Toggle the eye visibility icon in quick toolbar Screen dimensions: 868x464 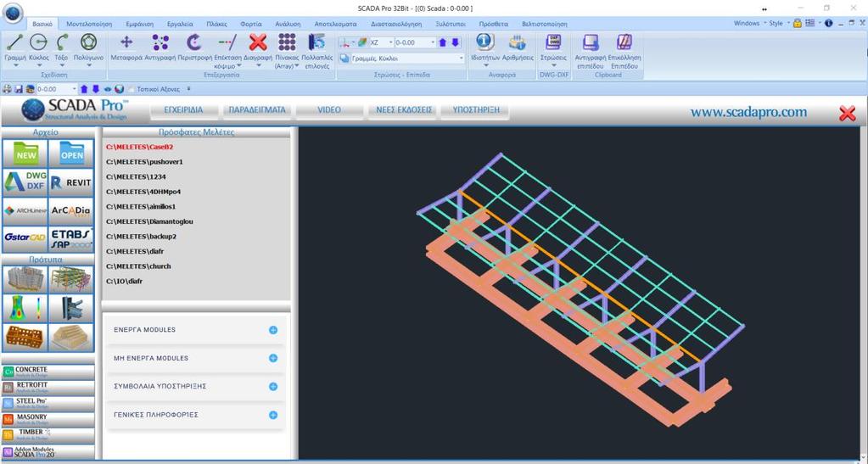pyautogui.click(x=108, y=88)
